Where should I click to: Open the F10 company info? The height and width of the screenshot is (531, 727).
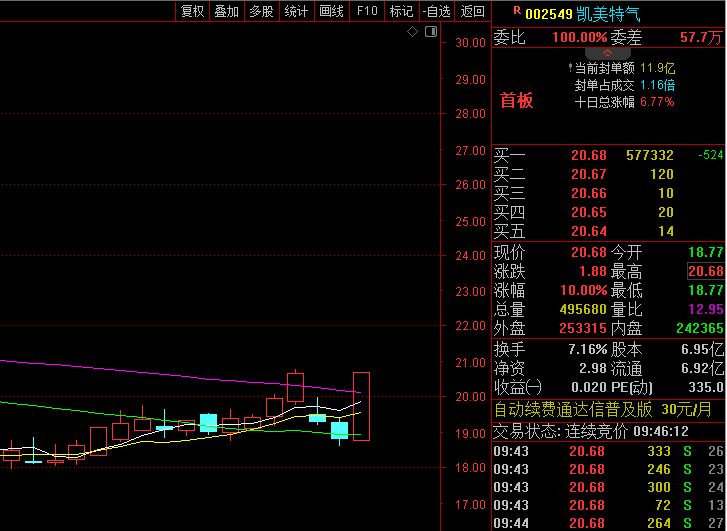[367, 11]
